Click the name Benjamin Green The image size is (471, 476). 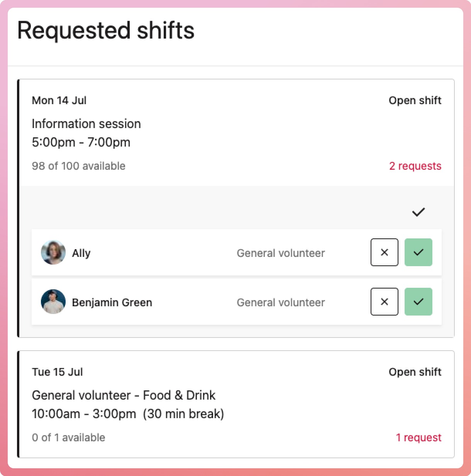tap(112, 302)
